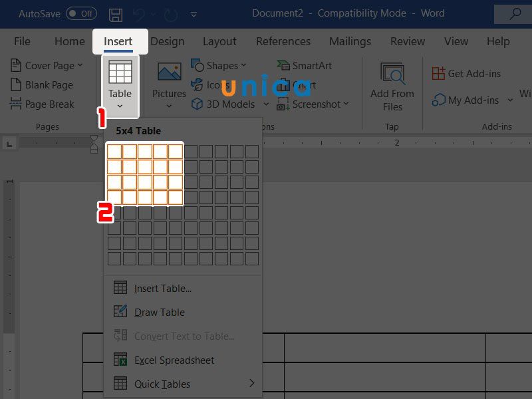Click the SmartArt icon
The width and height of the screenshot is (532, 399).
click(283, 65)
